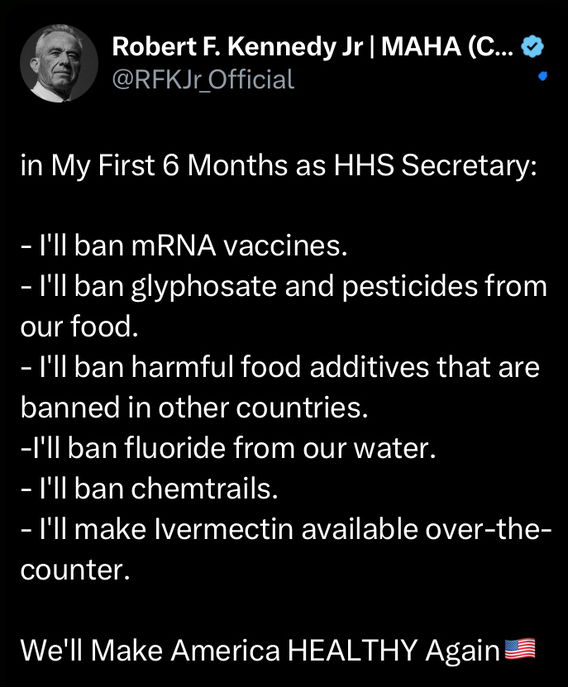The width and height of the screenshot is (568, 687).
Task: Open the circular profile picture avatar
Action: coord(59,64)
